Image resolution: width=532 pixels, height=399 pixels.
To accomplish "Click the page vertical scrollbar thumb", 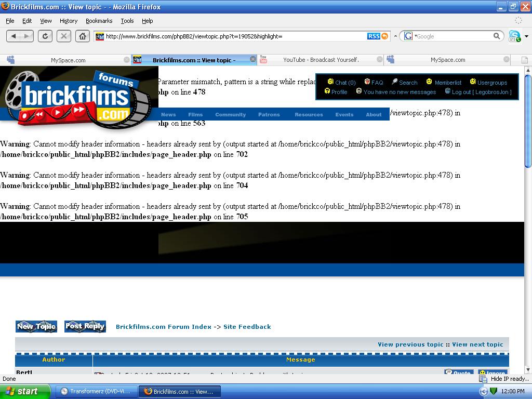I will point(528,121).
